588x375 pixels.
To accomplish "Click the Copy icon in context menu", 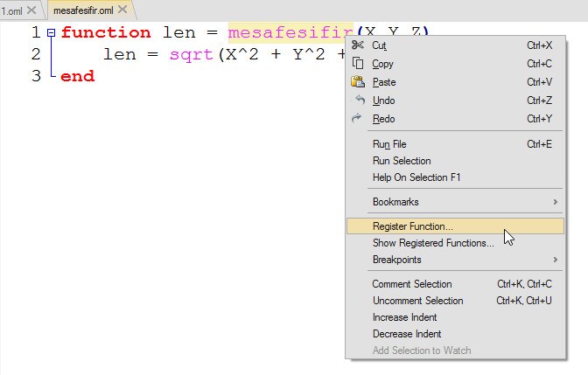I will 357,64.
